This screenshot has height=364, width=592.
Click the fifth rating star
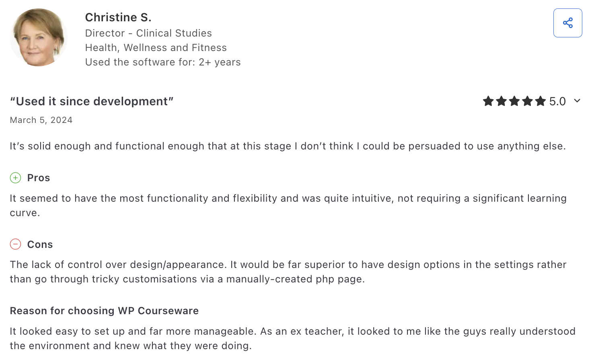[x=541, y=101]
